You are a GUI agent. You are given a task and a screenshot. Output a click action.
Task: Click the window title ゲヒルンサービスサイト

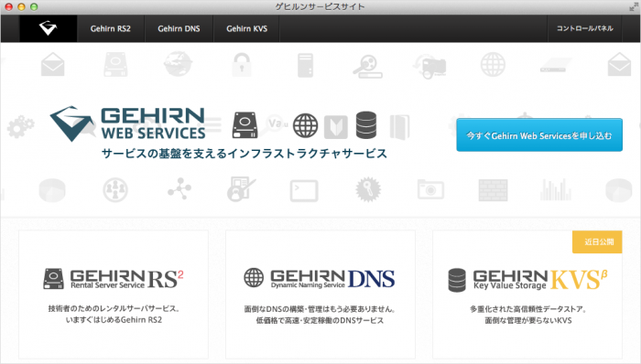tap(320, 7)
